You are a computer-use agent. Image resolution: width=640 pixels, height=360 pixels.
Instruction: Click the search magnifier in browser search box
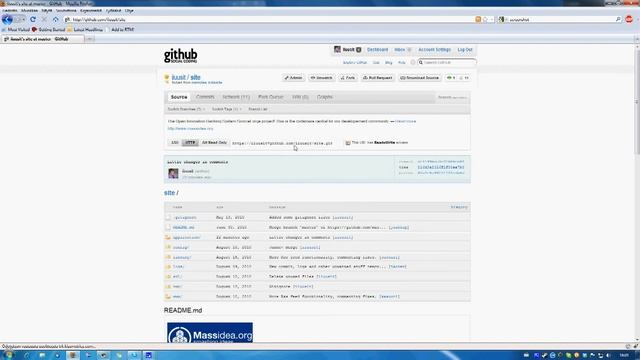pos(618,19)
